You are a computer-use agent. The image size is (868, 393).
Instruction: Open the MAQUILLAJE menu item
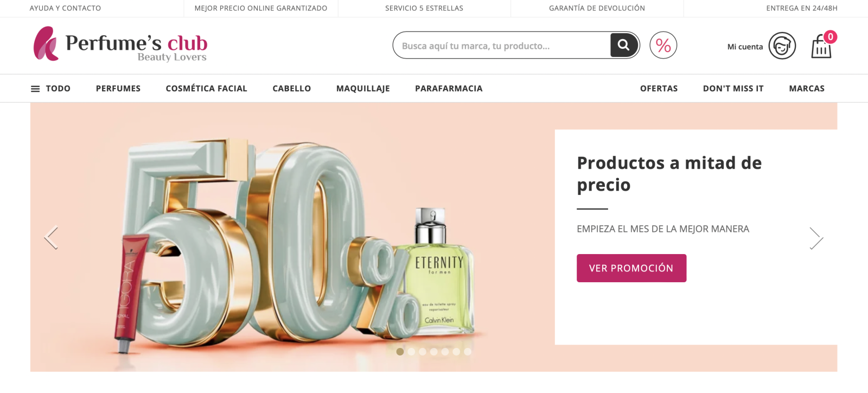[363, 88]
